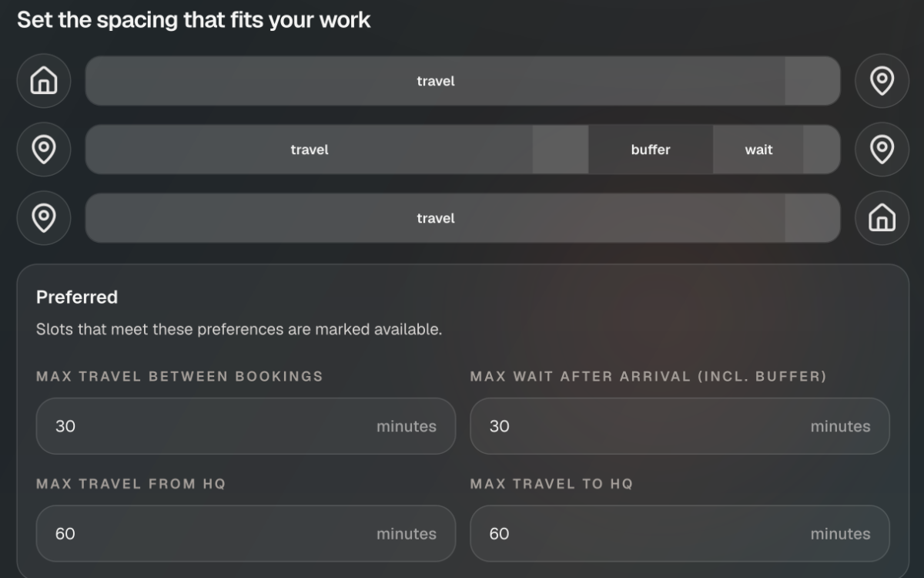Click 'Set the spacing that fits your work' heading

[194, 20]
